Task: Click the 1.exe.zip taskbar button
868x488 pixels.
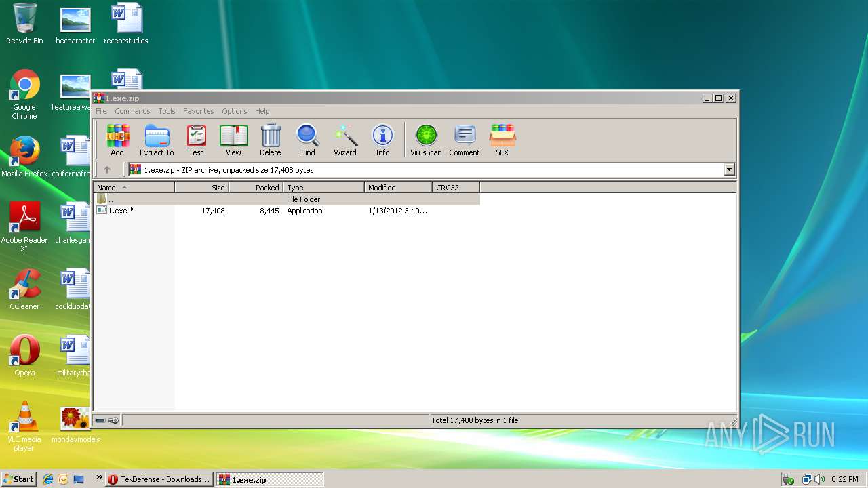Action: pos(270,479)
